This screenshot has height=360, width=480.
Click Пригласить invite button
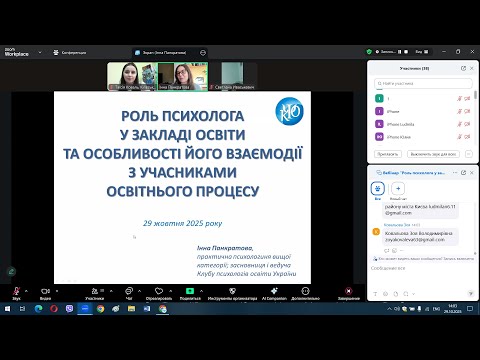[388, 154]
